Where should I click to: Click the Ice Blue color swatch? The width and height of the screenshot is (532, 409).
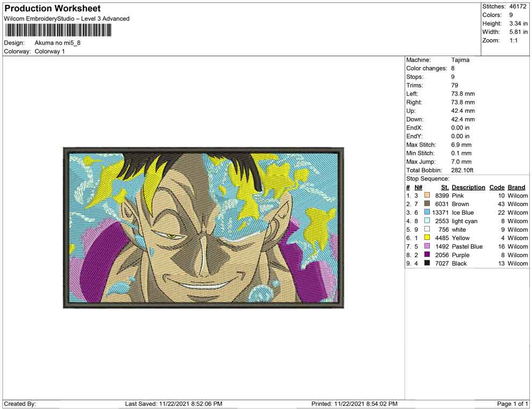click(427, 212)
